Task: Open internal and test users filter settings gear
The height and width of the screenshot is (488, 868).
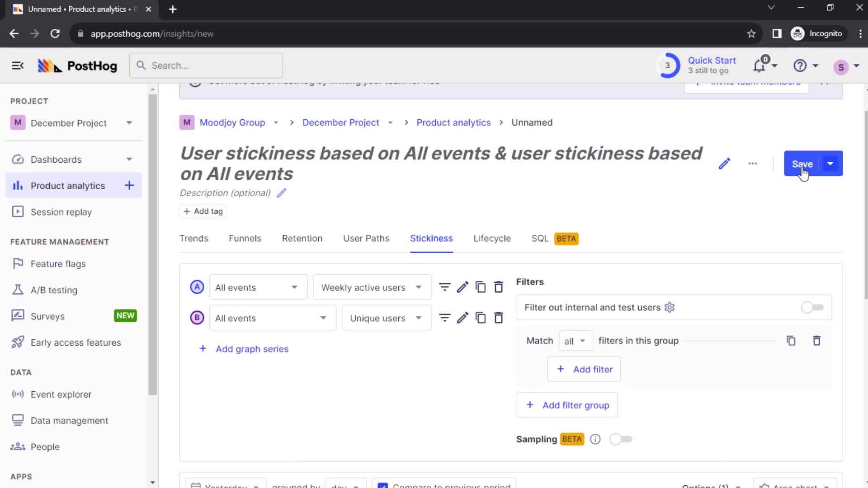Action: [x=670, y=307]
